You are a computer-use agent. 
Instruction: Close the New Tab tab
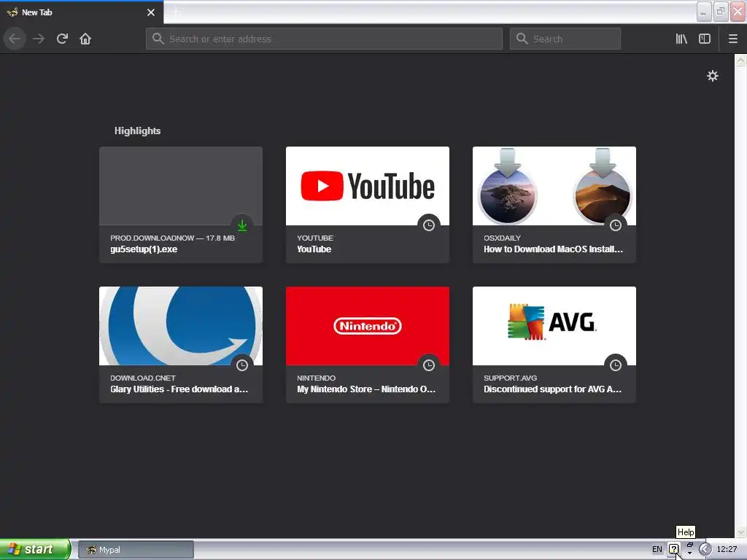[150, 12]
